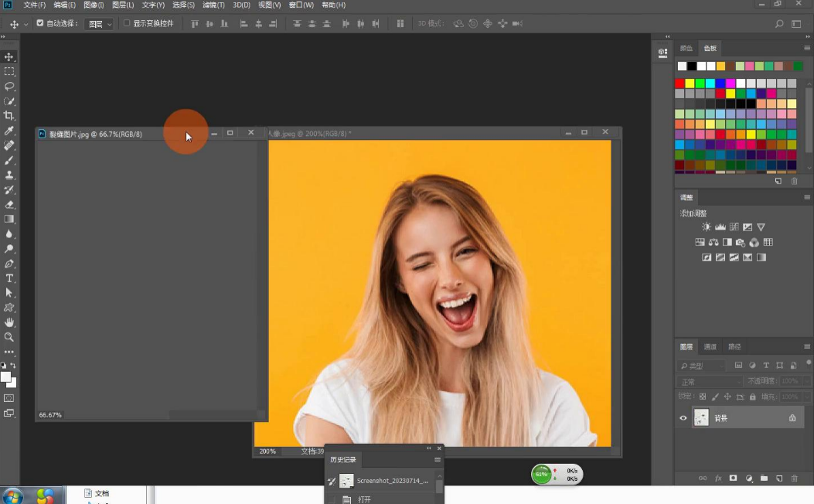Add a Brightness/Contrast adjustment
The image size is (814, 504).
tap(707, 226)
